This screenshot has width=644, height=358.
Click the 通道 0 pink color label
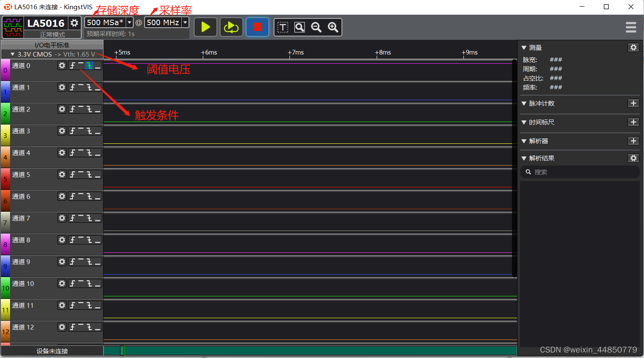(x=5, y=70)
